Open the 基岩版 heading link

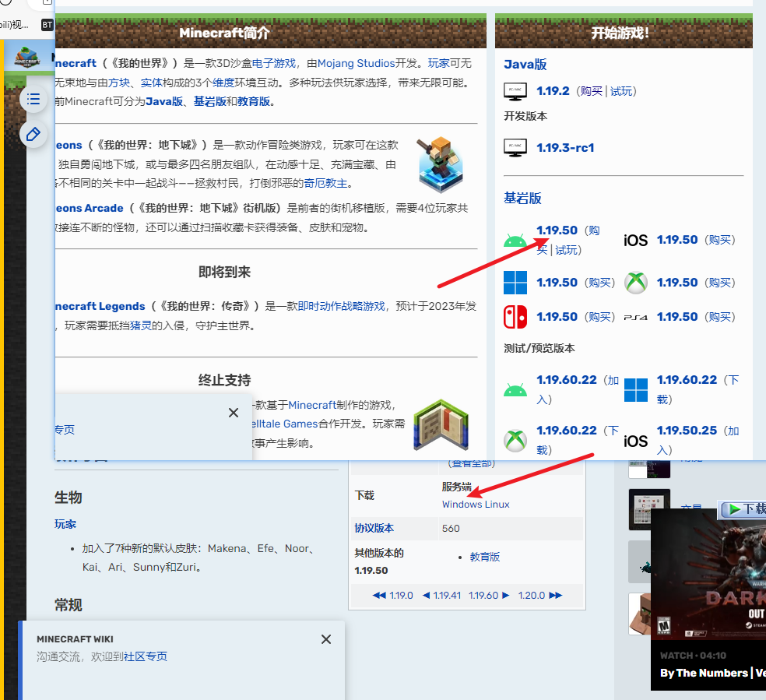[522, 199]
